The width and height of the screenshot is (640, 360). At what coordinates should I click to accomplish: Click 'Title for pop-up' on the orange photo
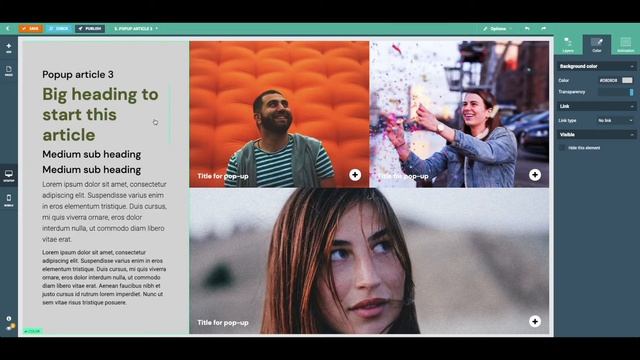(x=223, y=176)
